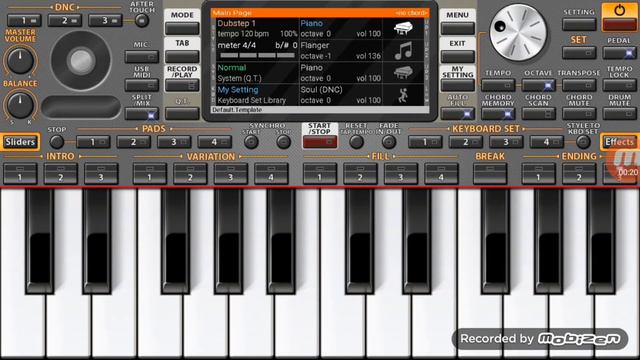Toggle Chord Scan button
640x360 pixels.
click(x=538, y=114)
